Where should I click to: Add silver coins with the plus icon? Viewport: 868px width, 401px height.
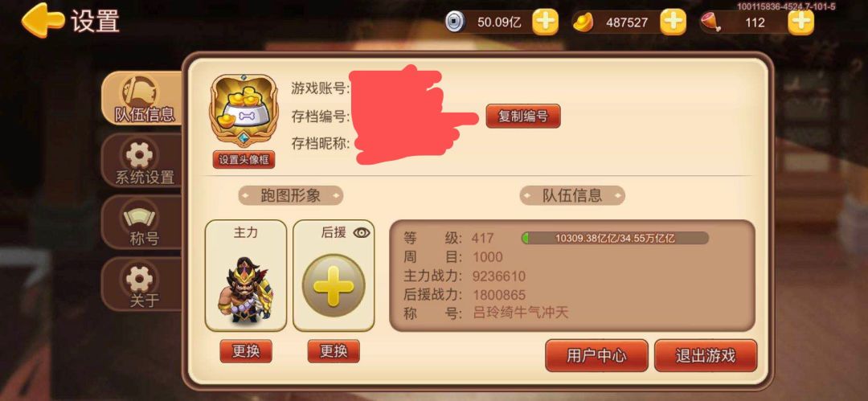[x=545, y=23]
